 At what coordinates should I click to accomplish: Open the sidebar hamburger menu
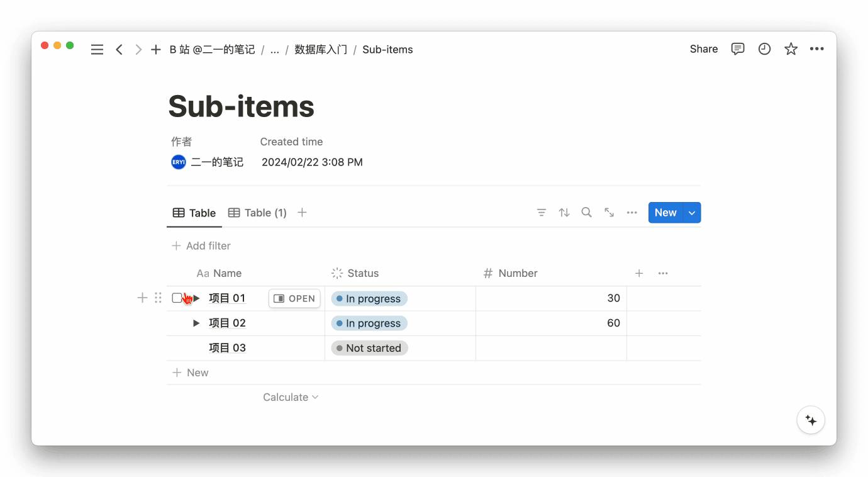point(97,50)
